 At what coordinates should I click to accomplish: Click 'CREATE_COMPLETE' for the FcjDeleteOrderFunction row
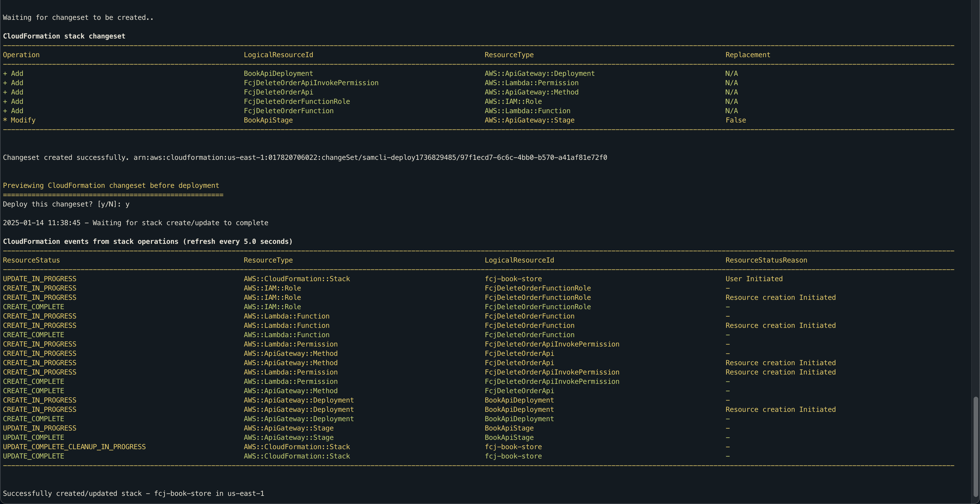34,335
